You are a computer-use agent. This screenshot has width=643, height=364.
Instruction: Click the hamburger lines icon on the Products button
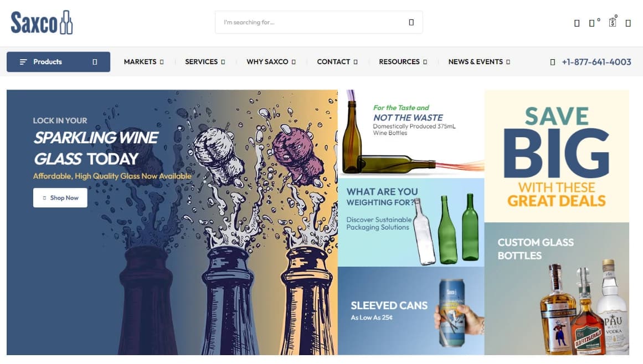coord(23,62)
